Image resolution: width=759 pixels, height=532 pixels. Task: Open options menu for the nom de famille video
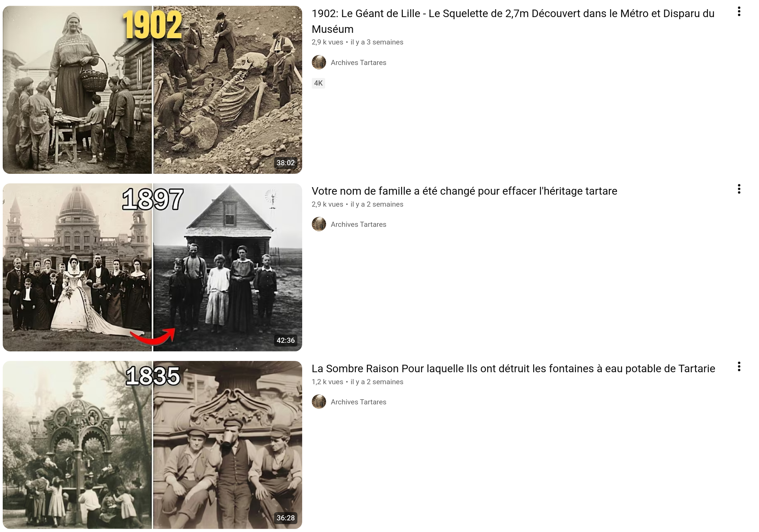coord(739,189)
